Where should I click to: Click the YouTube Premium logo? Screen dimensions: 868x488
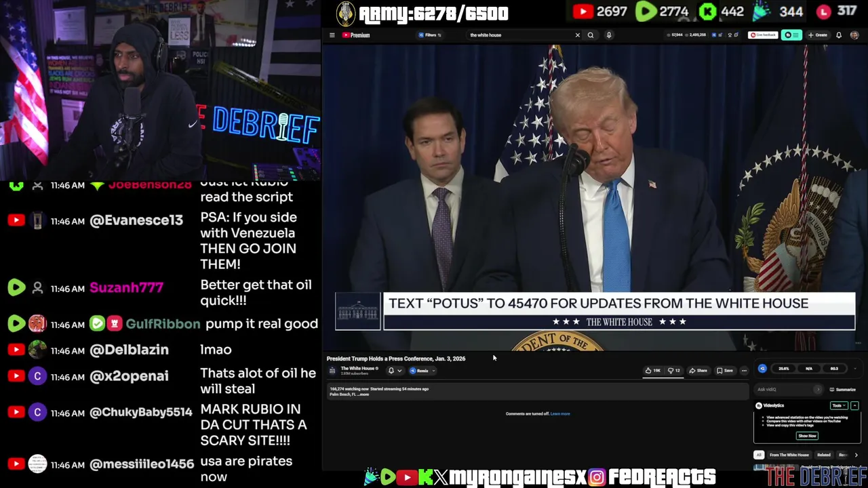(x=356, y=35)
